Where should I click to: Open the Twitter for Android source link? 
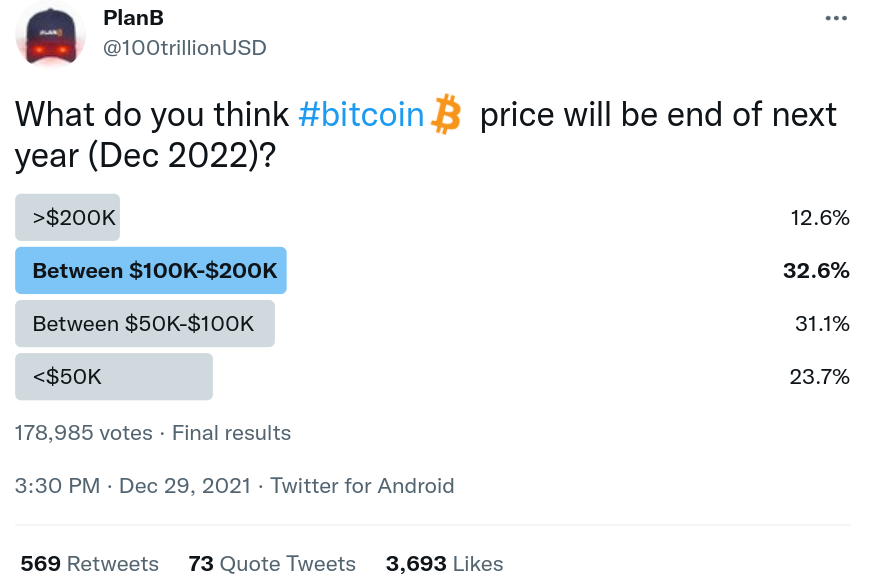[x=362, y=486]
